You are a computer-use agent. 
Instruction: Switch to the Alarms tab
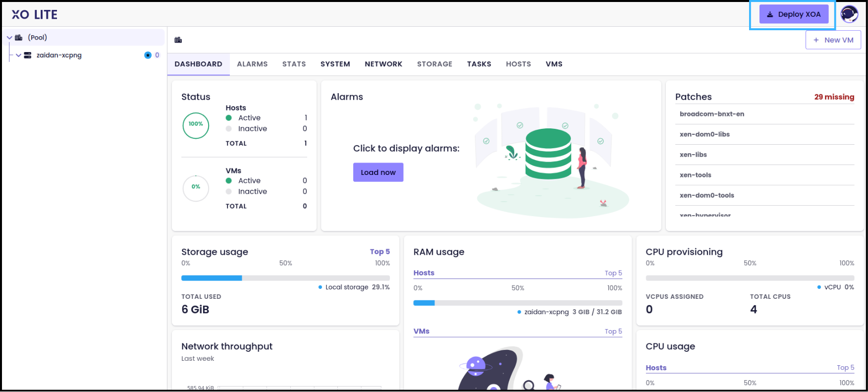coord(252,64)
